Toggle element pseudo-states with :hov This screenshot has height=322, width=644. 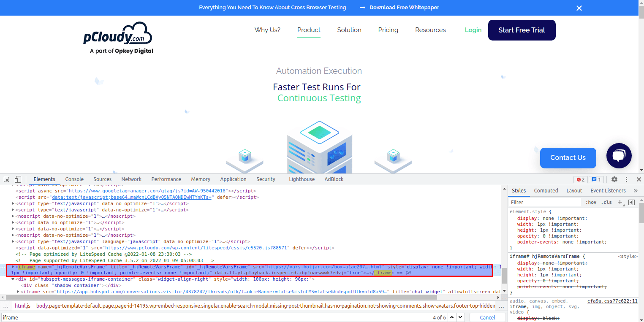click(x=591, y=202)
